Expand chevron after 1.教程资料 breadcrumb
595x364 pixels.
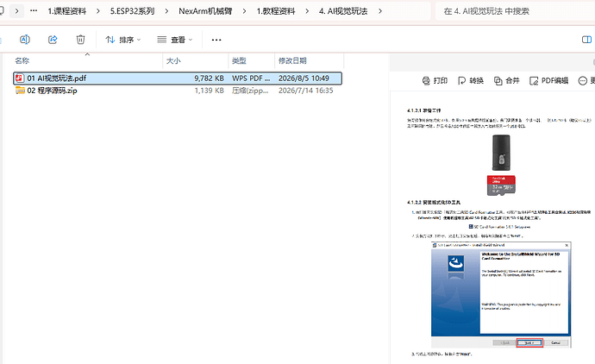pyautogui.click(x=307, y=11)
